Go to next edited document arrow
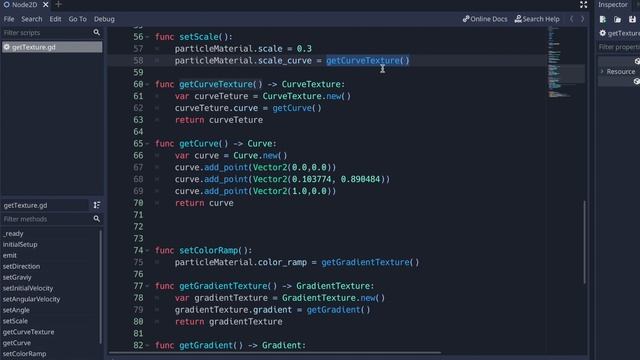 pos(582,19)
